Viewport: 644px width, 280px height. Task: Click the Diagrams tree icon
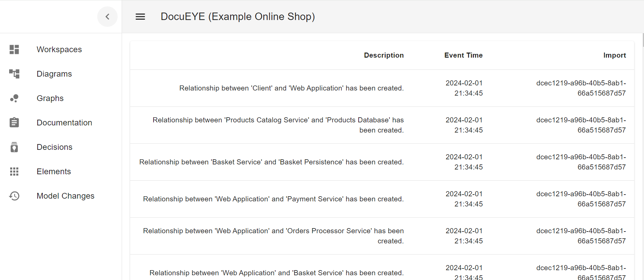tap(14, 74)
